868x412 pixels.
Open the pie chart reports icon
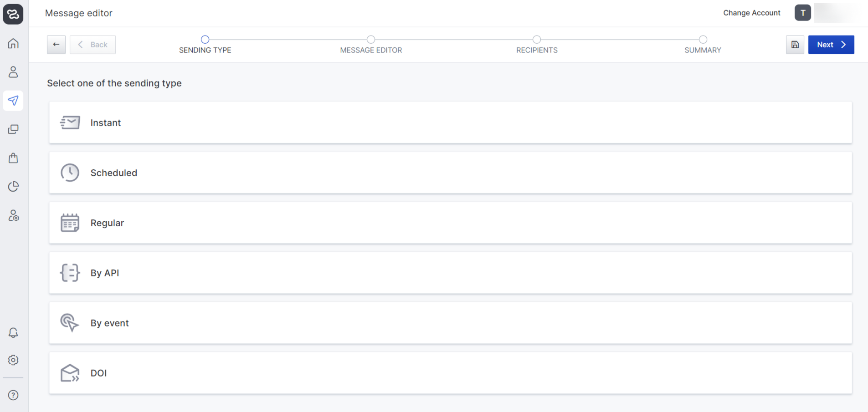tap(13, 187)
